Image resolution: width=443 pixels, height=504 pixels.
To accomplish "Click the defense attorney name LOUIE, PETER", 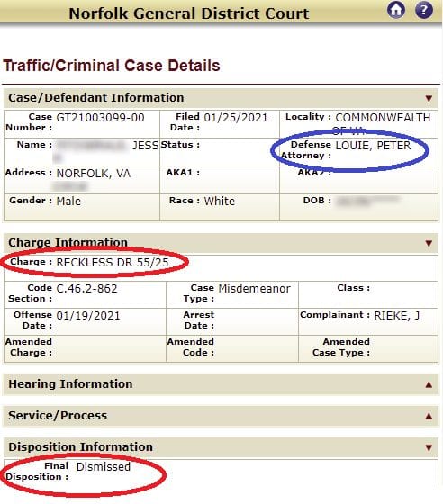I will (x=373, y=146).
